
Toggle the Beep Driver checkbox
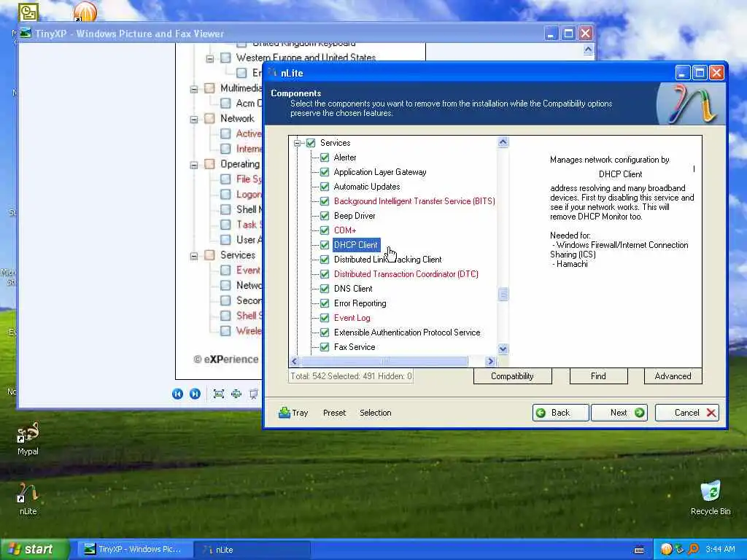325,216
